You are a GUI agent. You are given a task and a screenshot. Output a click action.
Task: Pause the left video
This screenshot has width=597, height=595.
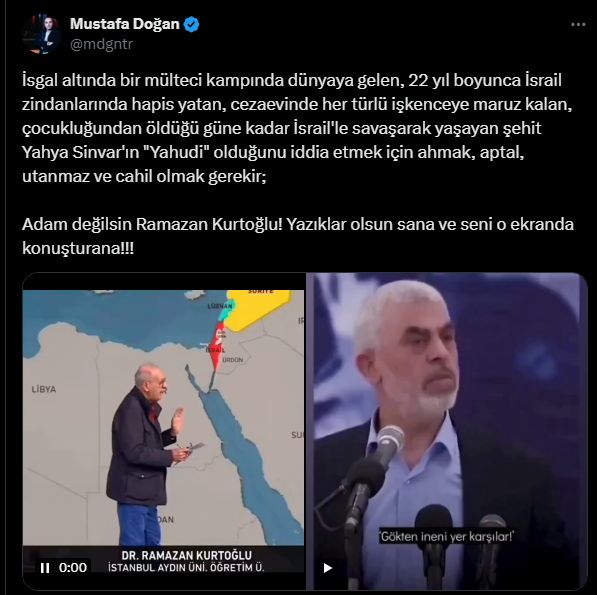45,568
